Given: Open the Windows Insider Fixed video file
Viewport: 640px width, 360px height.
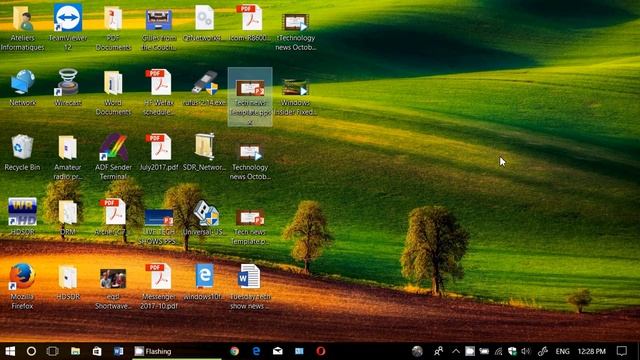Looking at the screenshot, I should (x=296, y=97).
